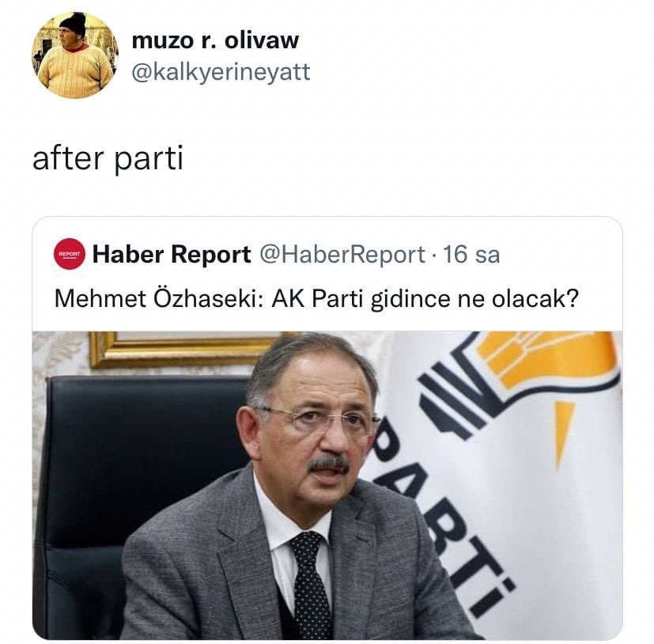
Task: Click the man's mustache in the photo
Action: pyautogui.click(x=329, y=464)
